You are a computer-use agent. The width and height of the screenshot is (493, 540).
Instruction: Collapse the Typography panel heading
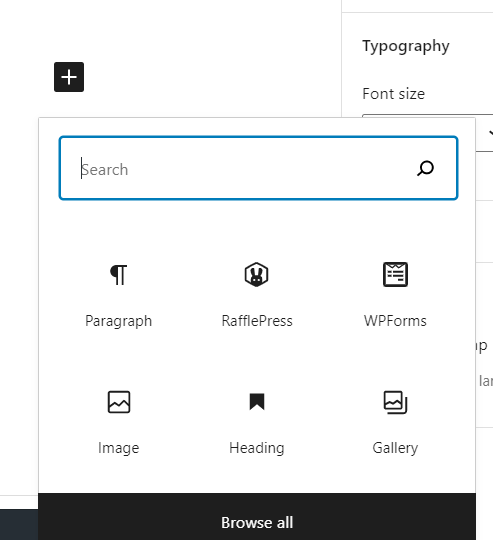coord(406,46)
